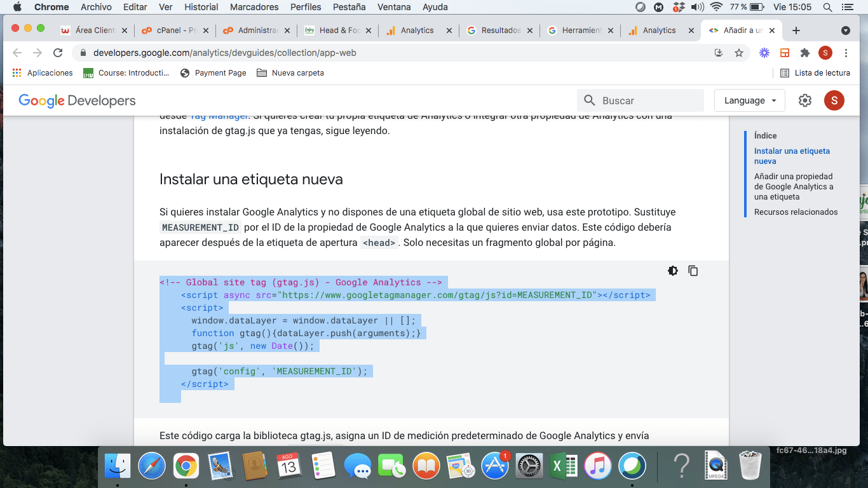Screen dimensions: 868x488
Task: Open Lista de lectura
Action: coord(815,73)
